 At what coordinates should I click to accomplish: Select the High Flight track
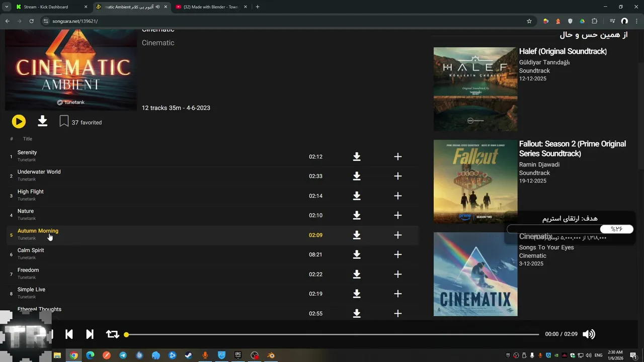tap(31, 192)
